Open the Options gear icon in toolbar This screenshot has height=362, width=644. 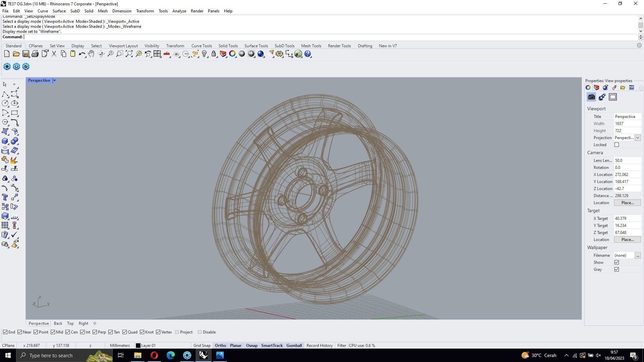pyautogui.click(x=279, y=54)
